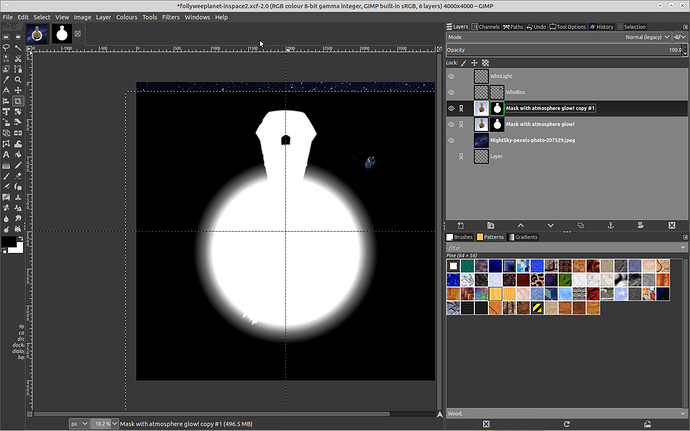
Task: Select the Smudge tool
Action: point(18,219)
